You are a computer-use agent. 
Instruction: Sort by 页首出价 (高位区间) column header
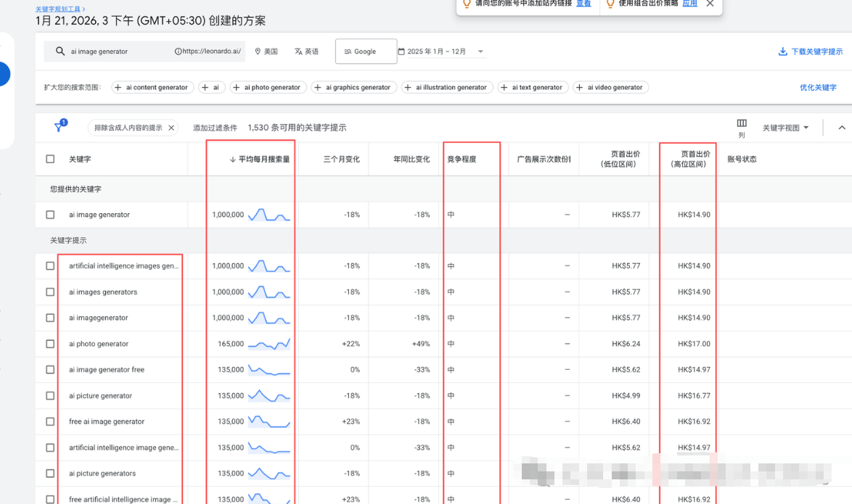(689, 159)
